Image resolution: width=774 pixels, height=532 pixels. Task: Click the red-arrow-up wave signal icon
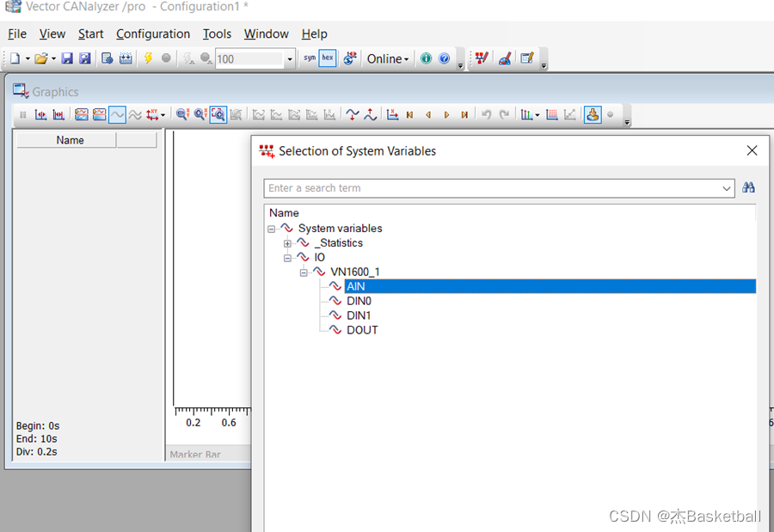pyautogui.click(x=370, y=114)
